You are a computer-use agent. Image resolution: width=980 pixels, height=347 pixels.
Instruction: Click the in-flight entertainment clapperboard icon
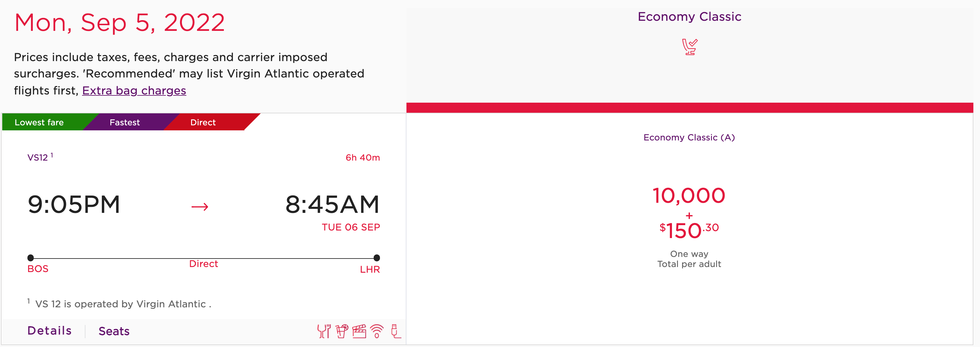pos(359,331)
